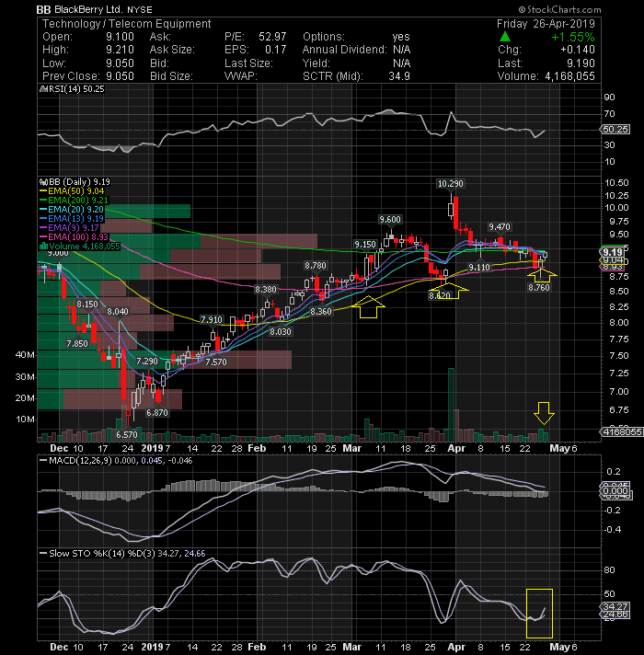Click the candlestick icon beside BB (Daily)

pos(41,182)
